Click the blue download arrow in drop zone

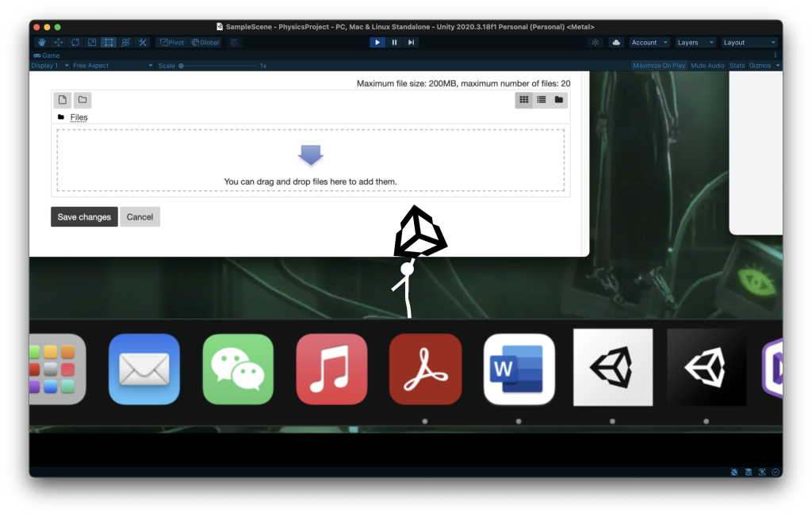coord(311,155)
